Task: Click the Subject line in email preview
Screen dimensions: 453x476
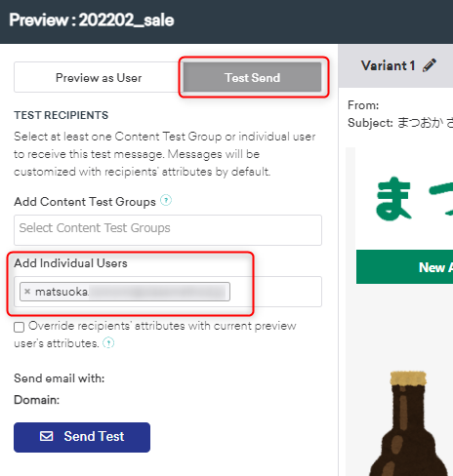Action: 400,123
